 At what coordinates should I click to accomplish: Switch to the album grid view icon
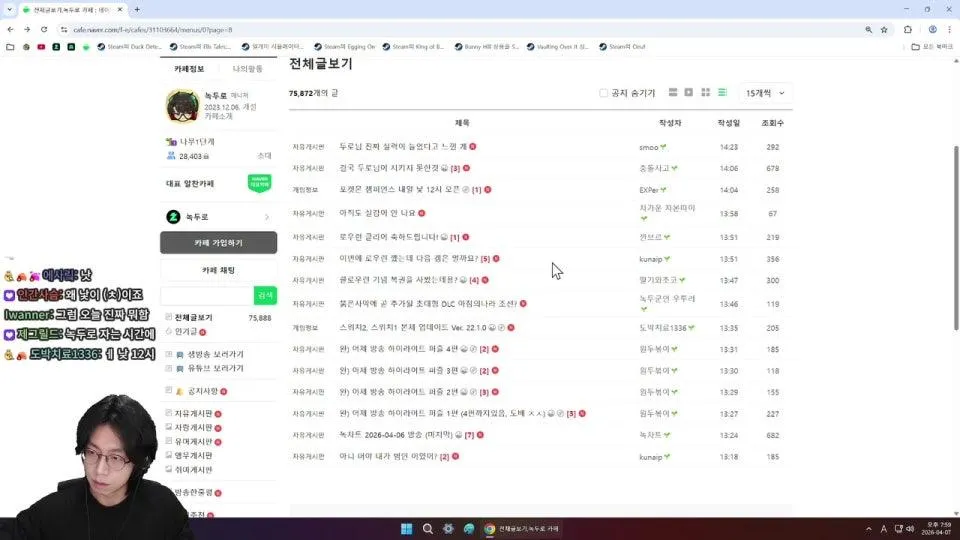click(705, 92)
